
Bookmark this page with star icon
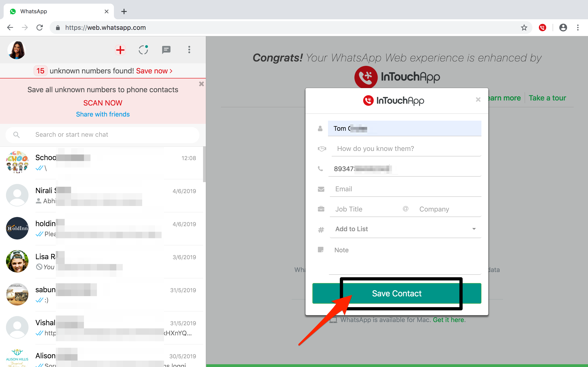(524, 28)
